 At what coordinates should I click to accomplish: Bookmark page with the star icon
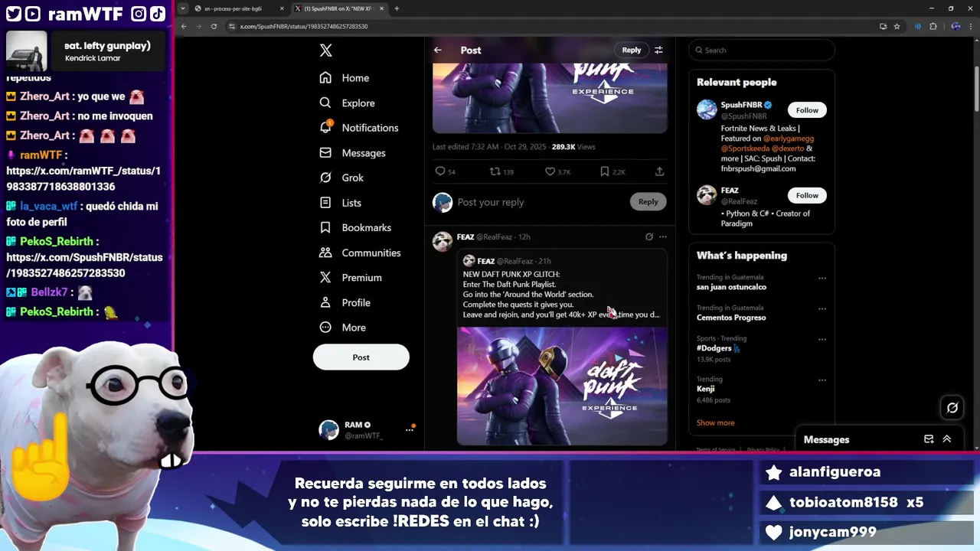click(x=897, y=26)
